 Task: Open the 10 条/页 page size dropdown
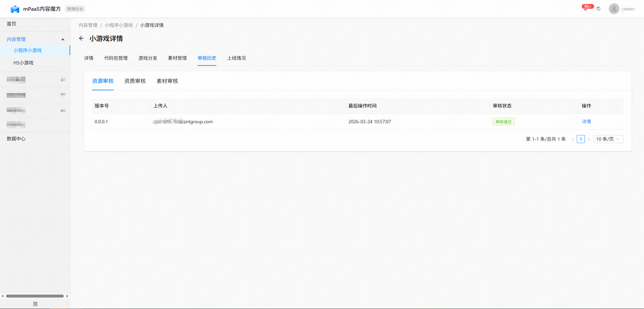pyautogui.click(x=608, y=139)
